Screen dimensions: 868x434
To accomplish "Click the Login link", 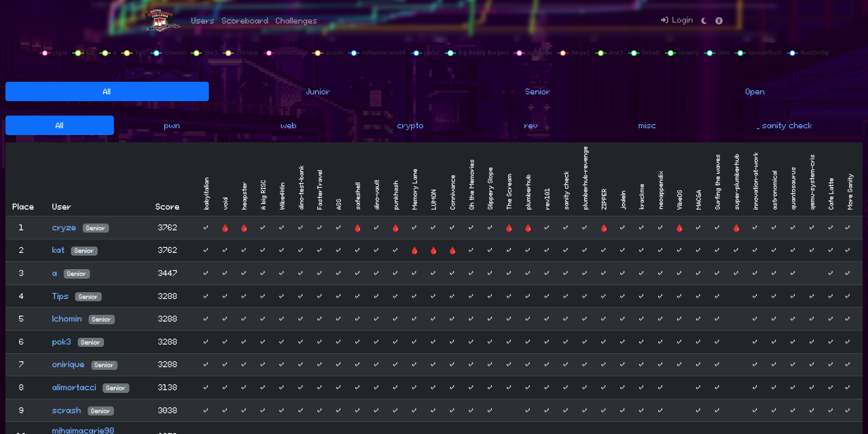I will click(x=677, y=20).
